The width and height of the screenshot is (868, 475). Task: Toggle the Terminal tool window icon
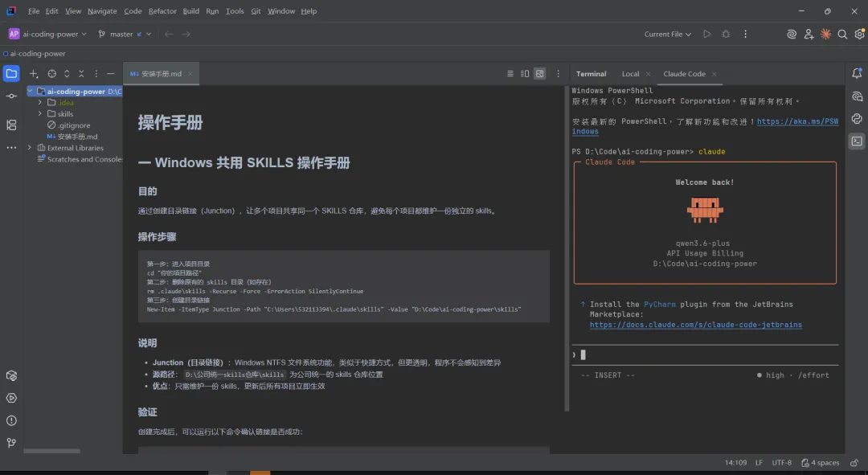857,141
